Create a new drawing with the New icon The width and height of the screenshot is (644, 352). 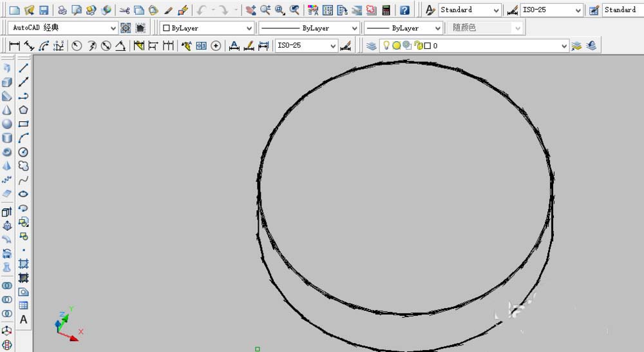14,10
